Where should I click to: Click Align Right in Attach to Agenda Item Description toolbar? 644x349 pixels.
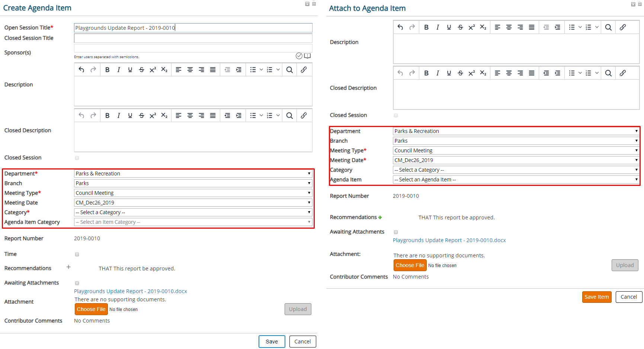click(520, 27)
